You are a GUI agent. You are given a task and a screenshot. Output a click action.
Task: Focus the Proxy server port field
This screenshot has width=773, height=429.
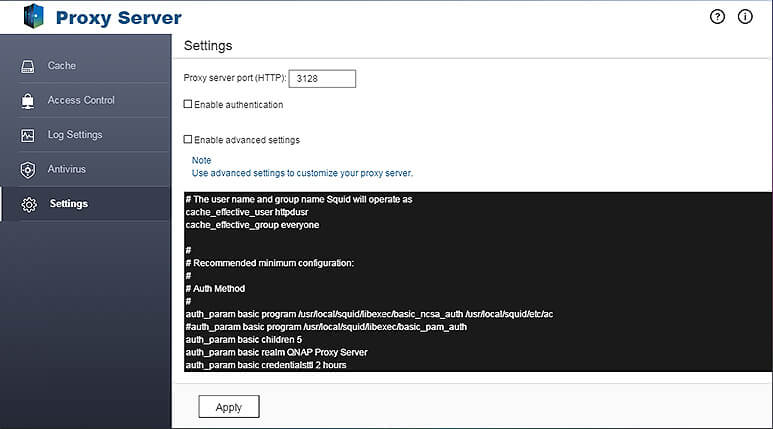pos(324,78)
